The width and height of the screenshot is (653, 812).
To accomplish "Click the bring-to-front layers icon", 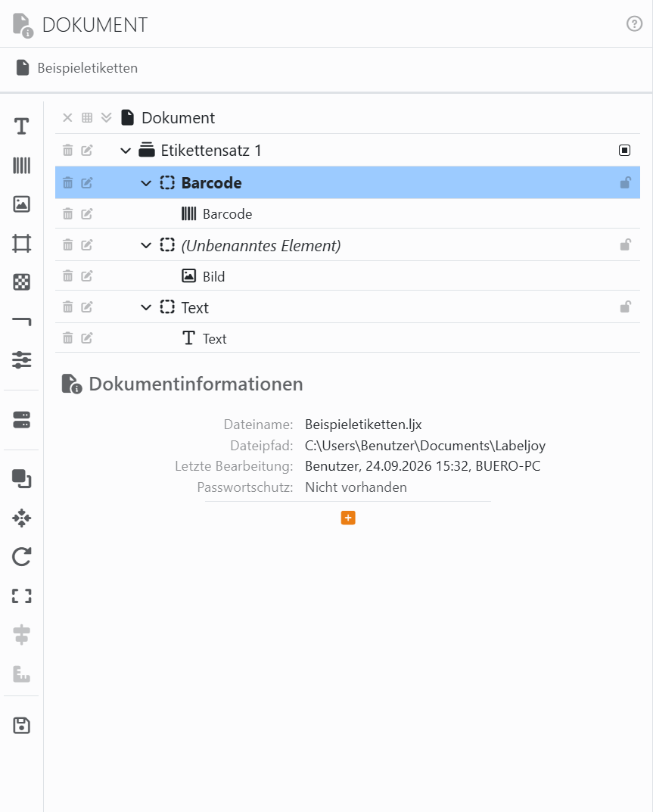I will pos(21,478).
